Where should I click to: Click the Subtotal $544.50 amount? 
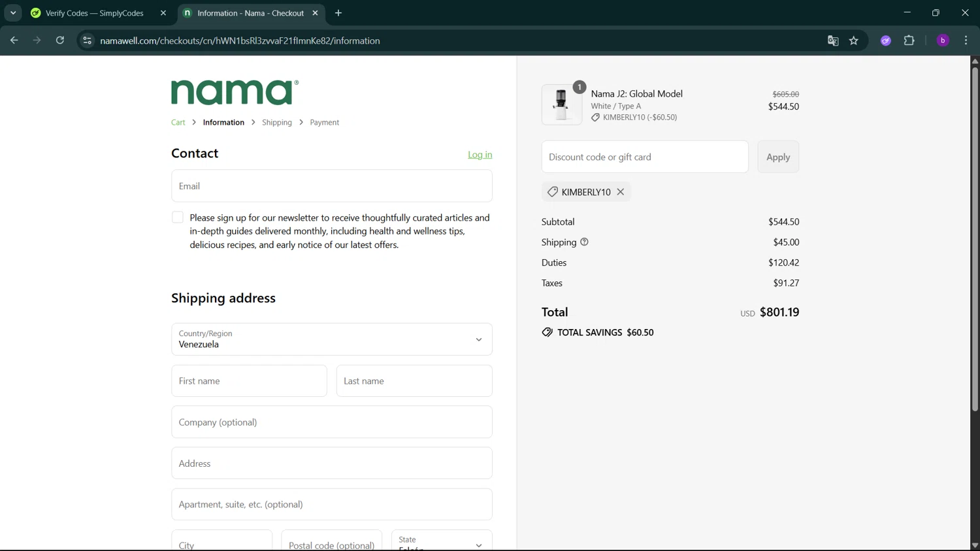(784, 222)
